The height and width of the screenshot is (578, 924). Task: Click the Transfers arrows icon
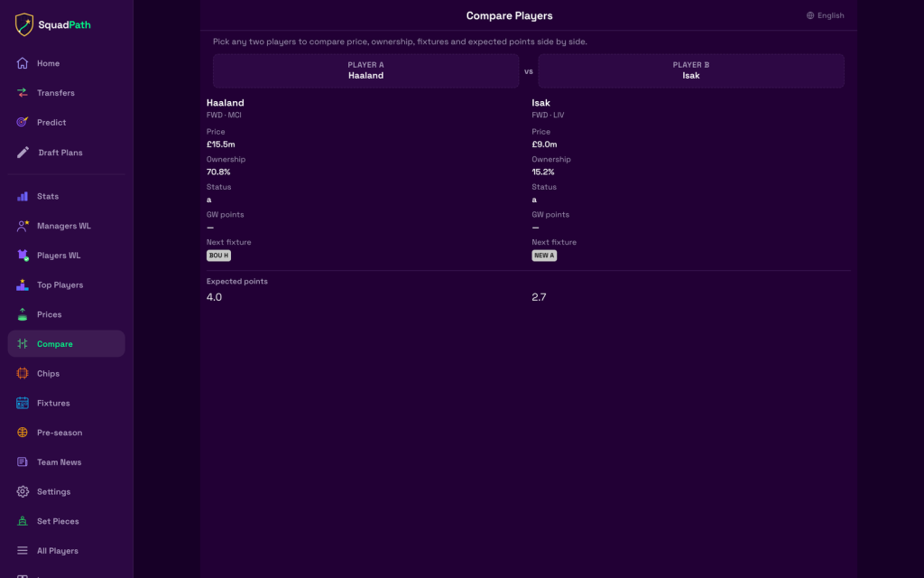pyautogui.click(x=23, y=93)
